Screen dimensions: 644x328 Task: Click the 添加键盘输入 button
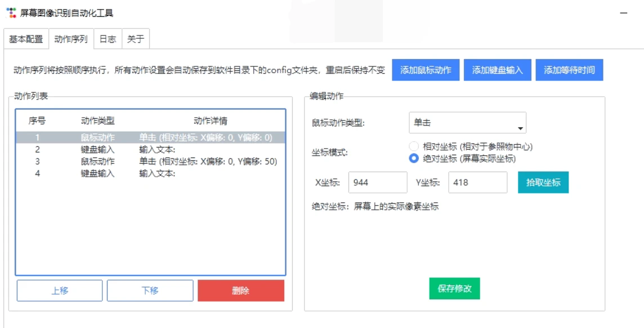click(498, 70)
